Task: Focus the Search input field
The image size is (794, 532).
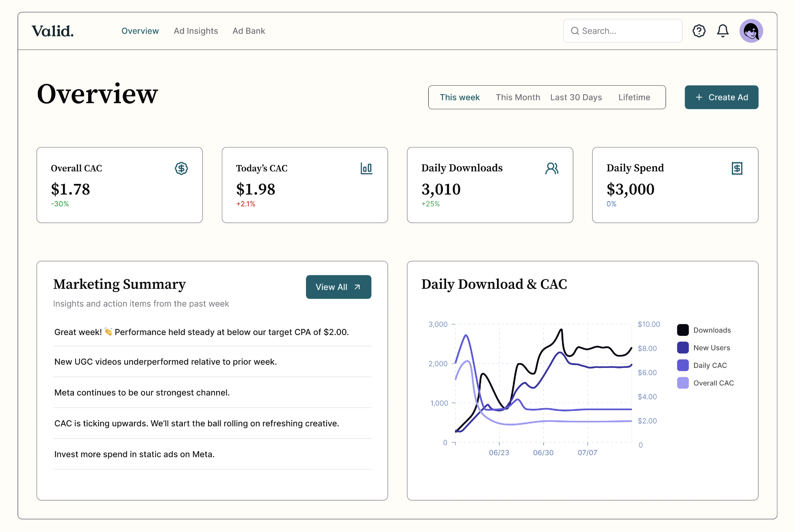Action: 628,31
